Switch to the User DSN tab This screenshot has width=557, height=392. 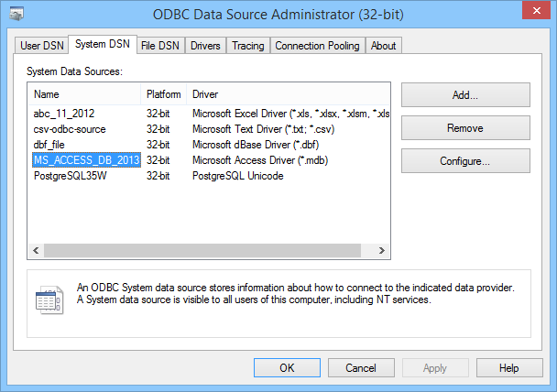(43, 46)
